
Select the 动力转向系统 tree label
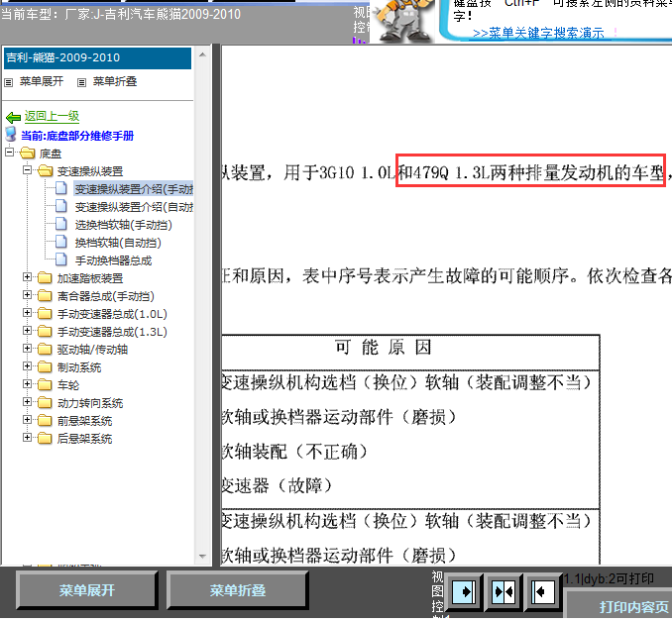(x=90, y=403)
